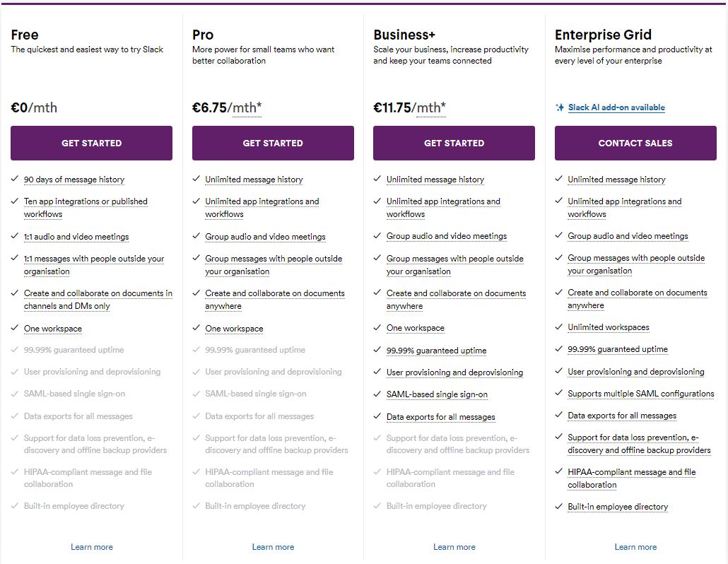Click the Slack AI sparkle icon
The width and height of the screenshot is (728, 564).
click(560, 107)
